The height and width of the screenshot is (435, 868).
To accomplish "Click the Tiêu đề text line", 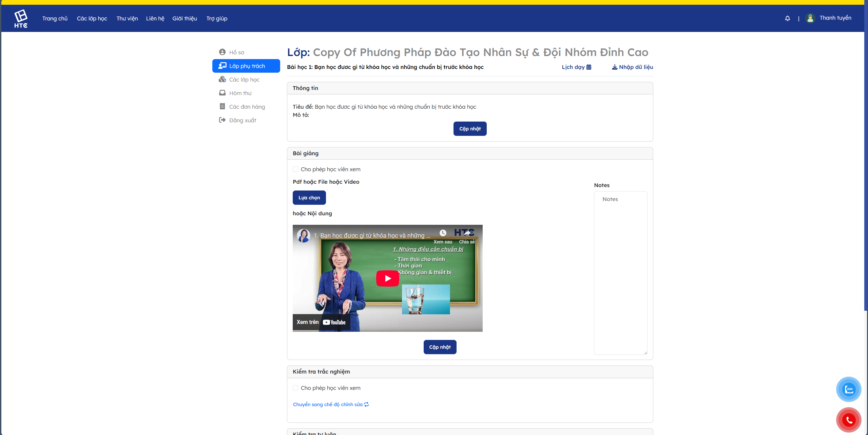I will point(384,107).
